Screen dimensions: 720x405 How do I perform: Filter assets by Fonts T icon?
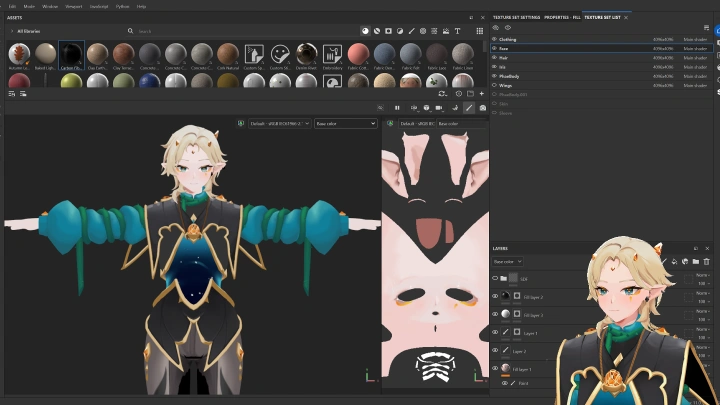point(457,31)
